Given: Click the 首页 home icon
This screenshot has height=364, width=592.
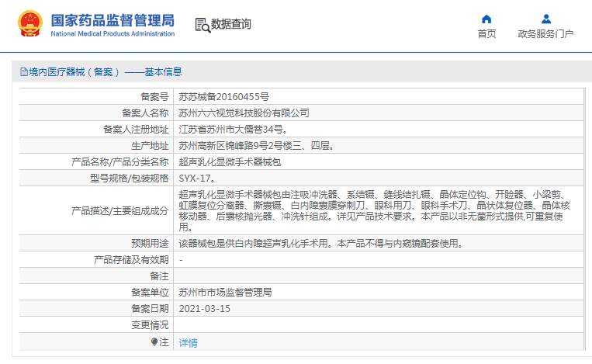Looking at the screenshot, I should point(486,19).
